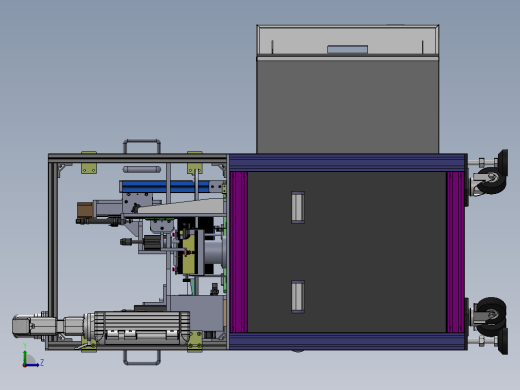Select the upper leveling foot pad
520x390 pixels.
pyautogui.click(x=503, y=163)
